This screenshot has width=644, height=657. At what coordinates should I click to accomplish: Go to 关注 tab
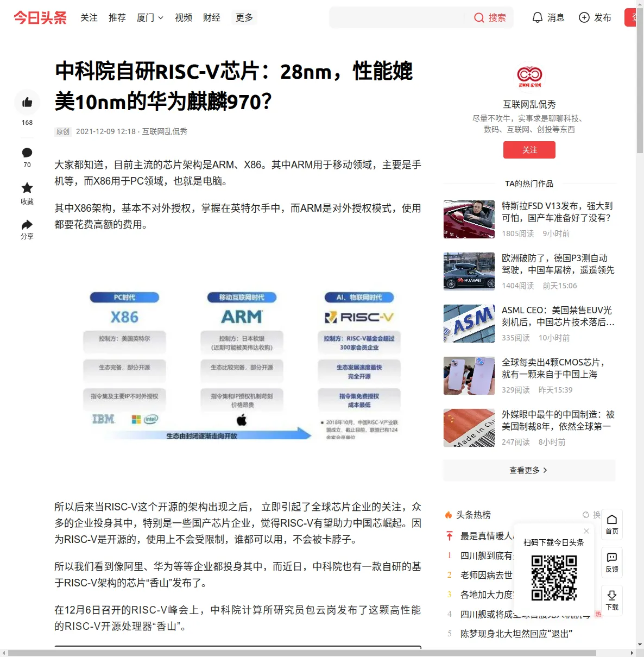click(x=89, y=17)
